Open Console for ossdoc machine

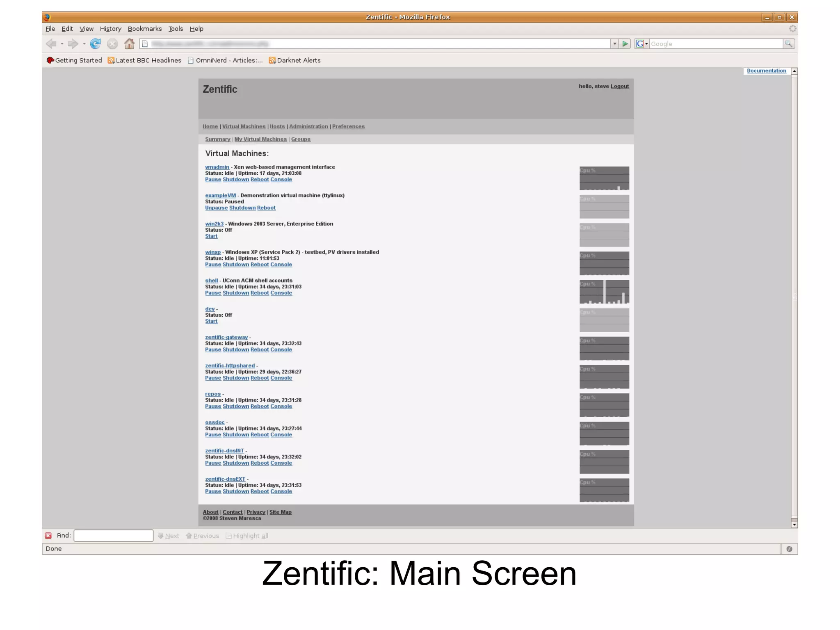pos(281,434)
